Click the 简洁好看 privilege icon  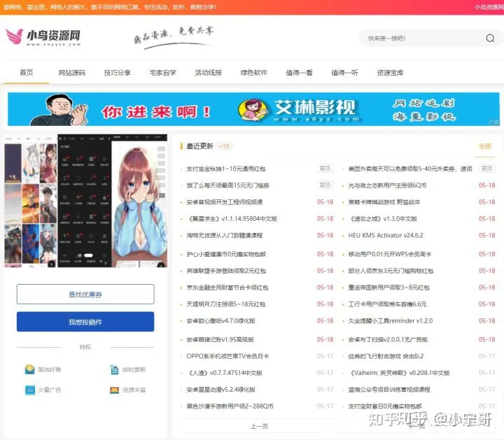click(30, 369)
